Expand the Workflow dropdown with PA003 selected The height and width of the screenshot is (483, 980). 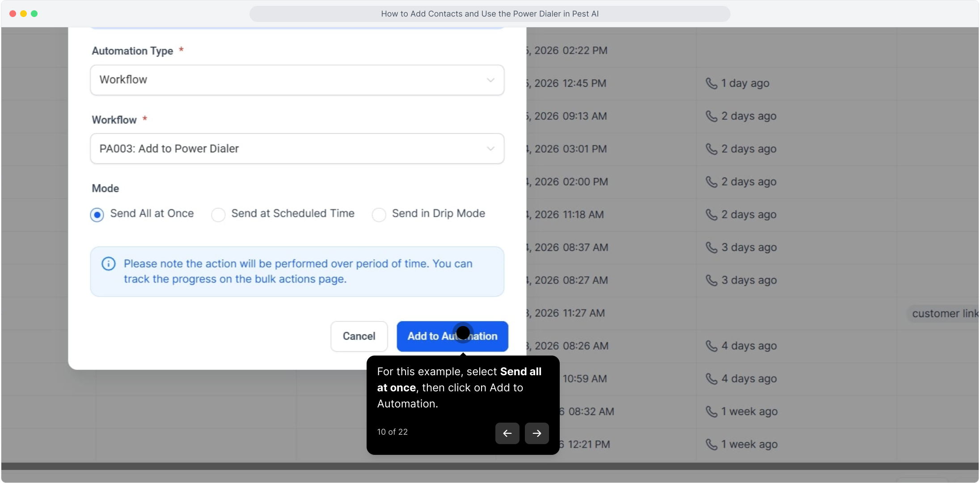[x=297, y=148]
